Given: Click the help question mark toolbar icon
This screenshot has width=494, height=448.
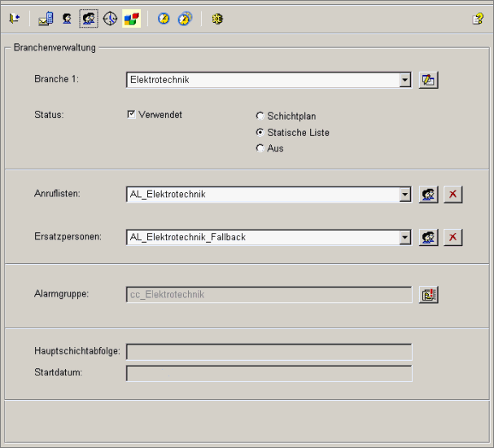Looking at the screenshot, I should point(478,18).
